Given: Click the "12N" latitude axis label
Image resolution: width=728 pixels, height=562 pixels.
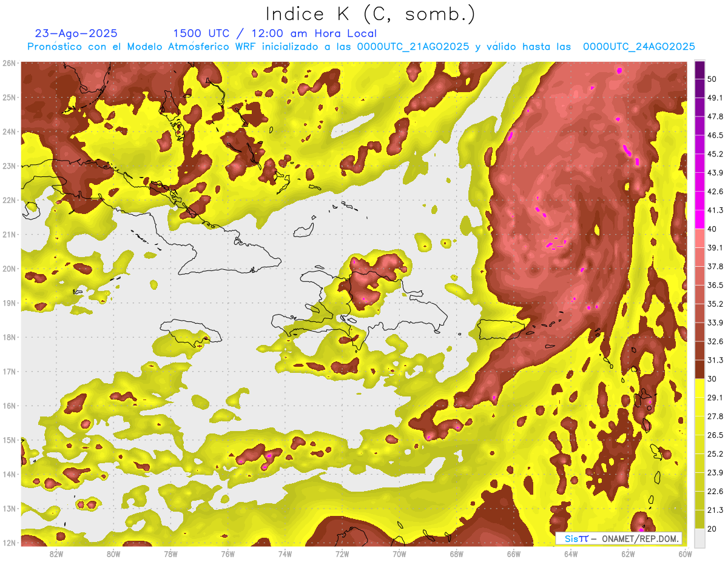Looking at the screenshot, I should click(9, 543).
